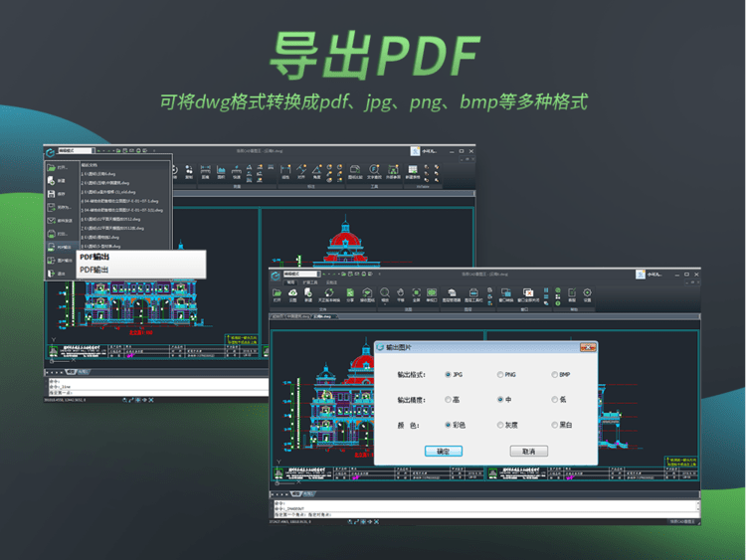Click Print (打印) in the back window file menu
Viewport: 746px width, 560px height.
coord(61,234)
